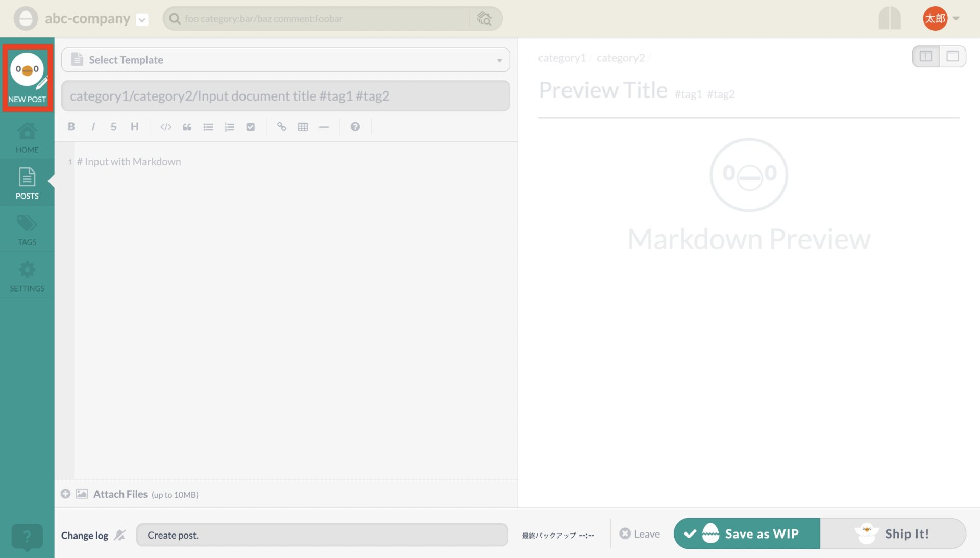Viewport: 980px width, 558px height.
Task: Open the SETTINGS sidebar section
Action: click(27, 276)
